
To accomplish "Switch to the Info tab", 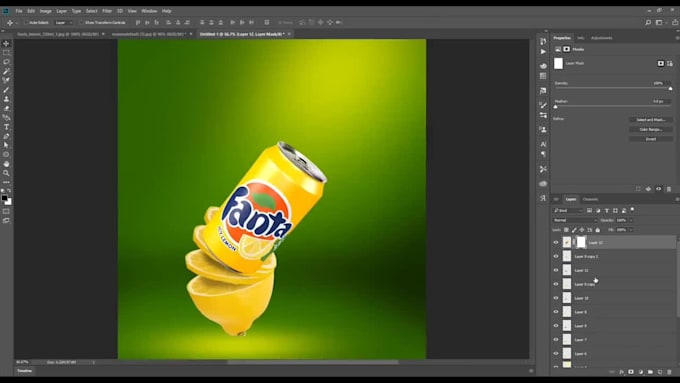I will tap(580, 38).
